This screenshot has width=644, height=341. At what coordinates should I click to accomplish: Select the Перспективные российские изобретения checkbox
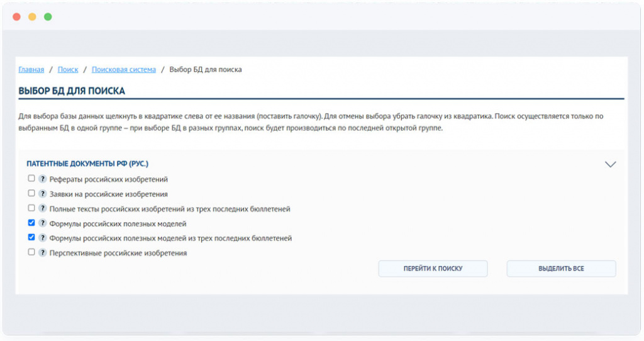point(31,252)
